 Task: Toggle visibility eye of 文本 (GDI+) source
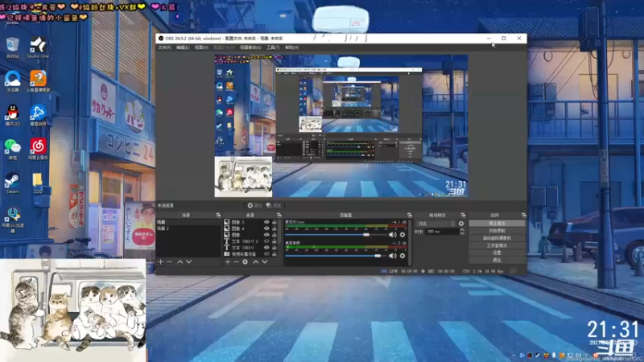266,248
